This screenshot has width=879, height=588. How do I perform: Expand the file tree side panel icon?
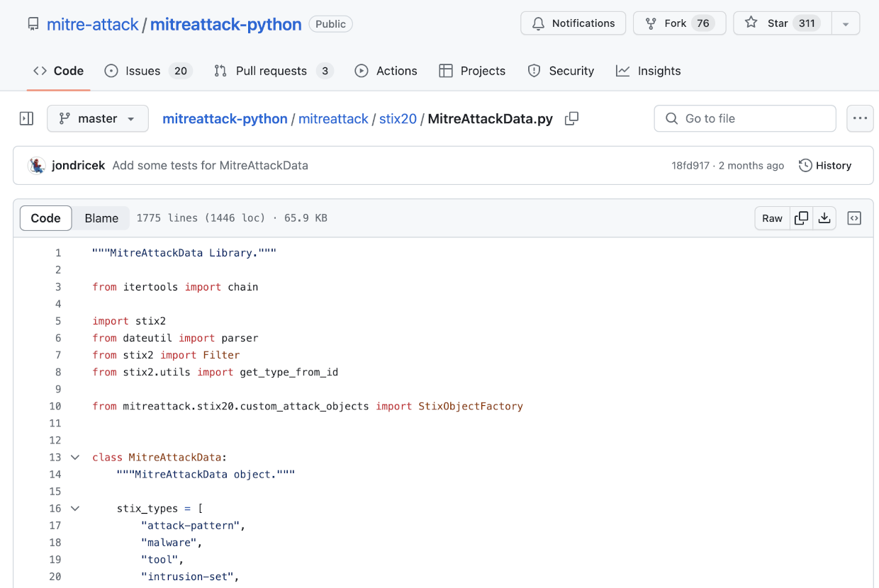click(26, 118)
